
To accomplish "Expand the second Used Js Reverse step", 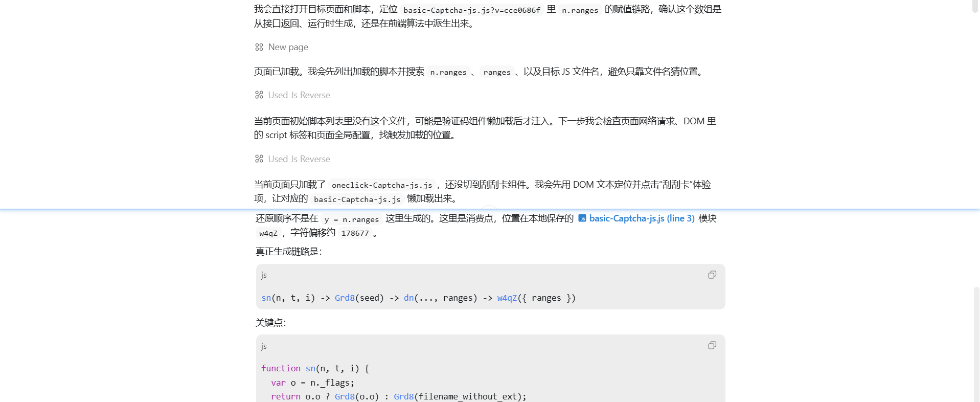I will (299, 159).
